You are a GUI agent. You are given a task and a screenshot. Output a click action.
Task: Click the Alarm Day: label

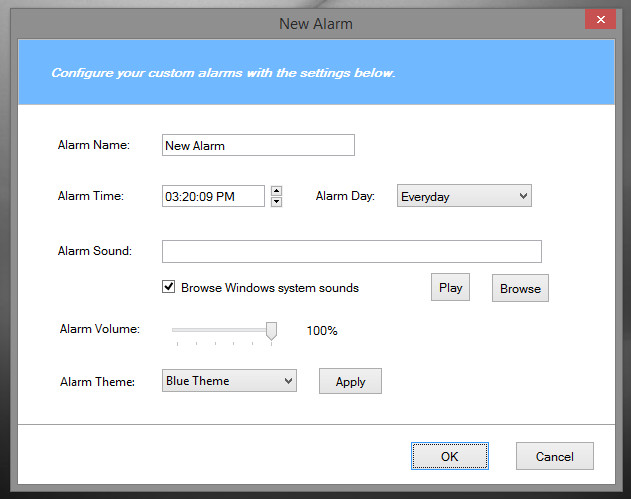point(345,196)
